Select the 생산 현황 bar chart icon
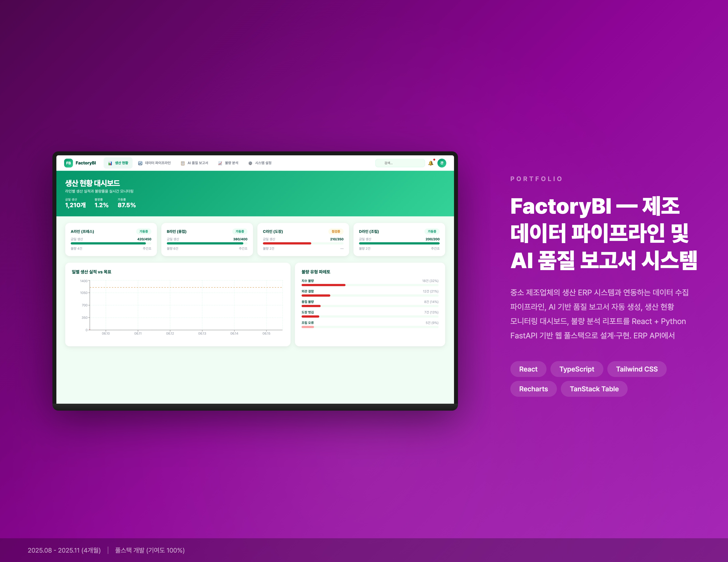Image resolution: width=728 pixels, height=562 pixels. 110,163
